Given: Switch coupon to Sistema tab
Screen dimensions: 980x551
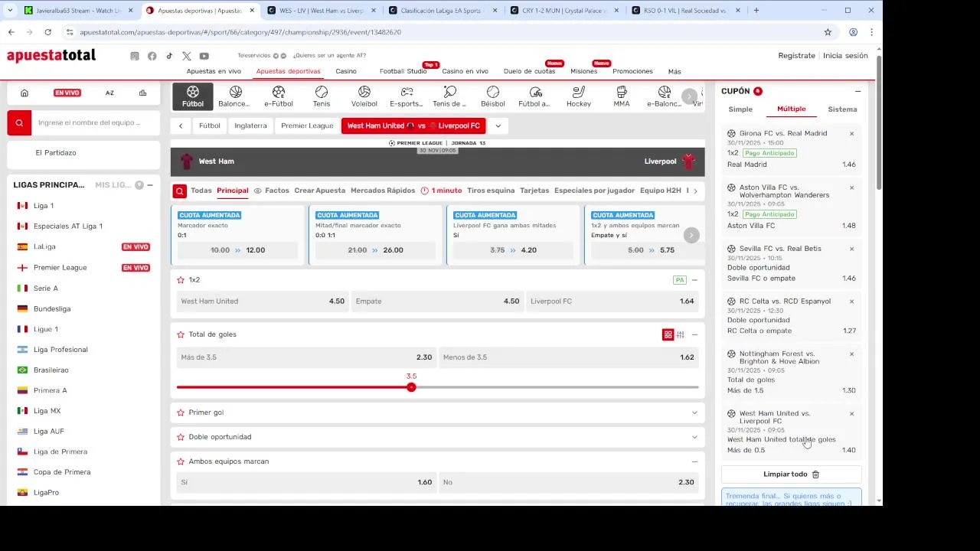Looking at the screenshot, I should pos(842,109).
